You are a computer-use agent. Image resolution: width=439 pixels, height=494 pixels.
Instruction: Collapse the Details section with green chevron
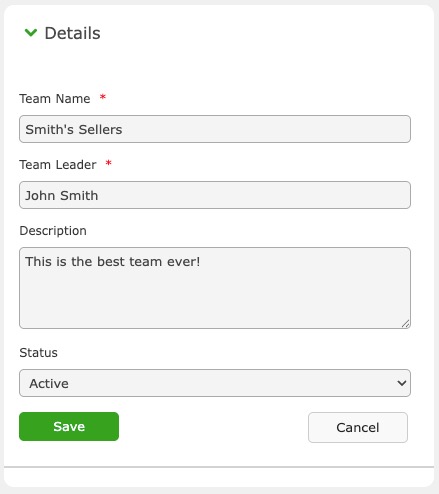pyautogui.click(x=31, y=33)
